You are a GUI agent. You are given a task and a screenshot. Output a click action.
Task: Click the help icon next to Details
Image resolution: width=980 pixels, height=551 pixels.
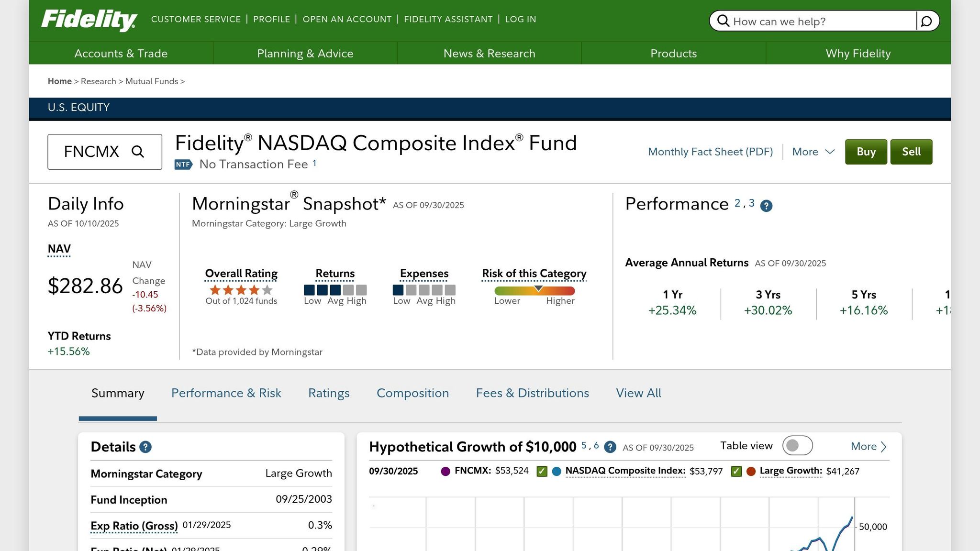[145, 447]
